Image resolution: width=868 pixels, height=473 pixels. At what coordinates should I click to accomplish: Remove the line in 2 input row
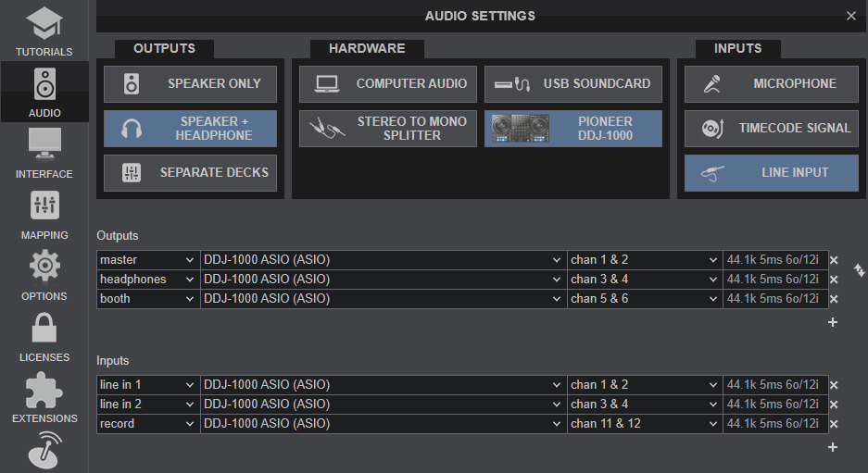835,405
